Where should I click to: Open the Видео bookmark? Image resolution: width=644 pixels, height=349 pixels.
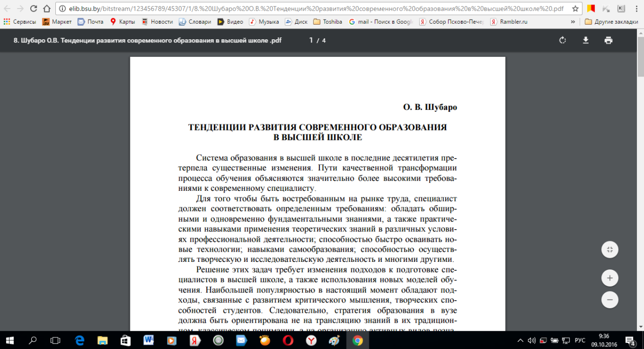pyautogui.click(x=230, y=22)
